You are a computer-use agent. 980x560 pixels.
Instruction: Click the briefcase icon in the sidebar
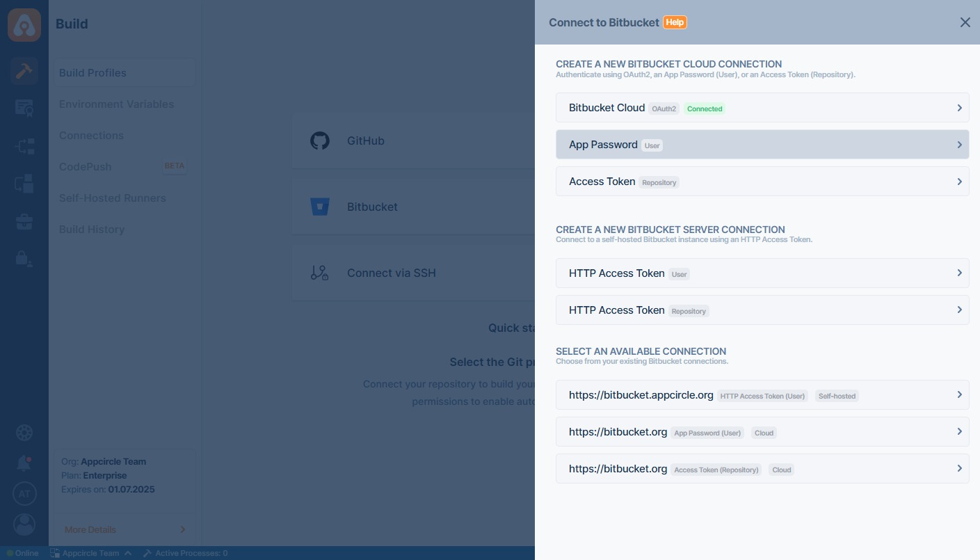click(x=24, y=222)
